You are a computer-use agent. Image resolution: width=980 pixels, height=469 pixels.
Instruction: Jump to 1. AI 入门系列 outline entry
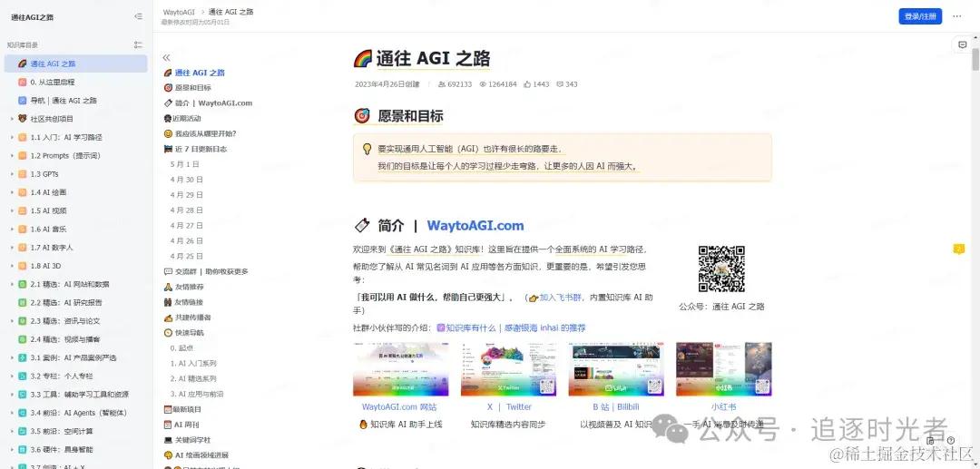pyautogui.click(x=193, y=363)
